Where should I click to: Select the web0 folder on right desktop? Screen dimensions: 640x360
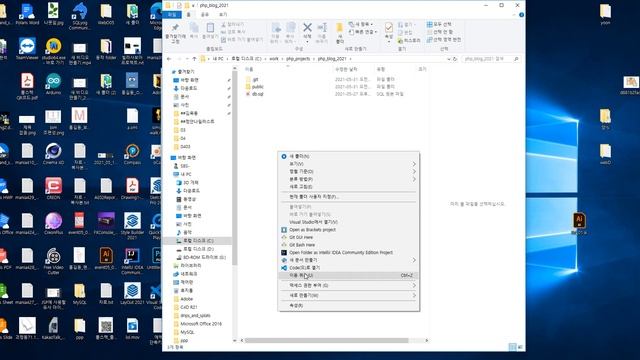click(x=605, y=154)
